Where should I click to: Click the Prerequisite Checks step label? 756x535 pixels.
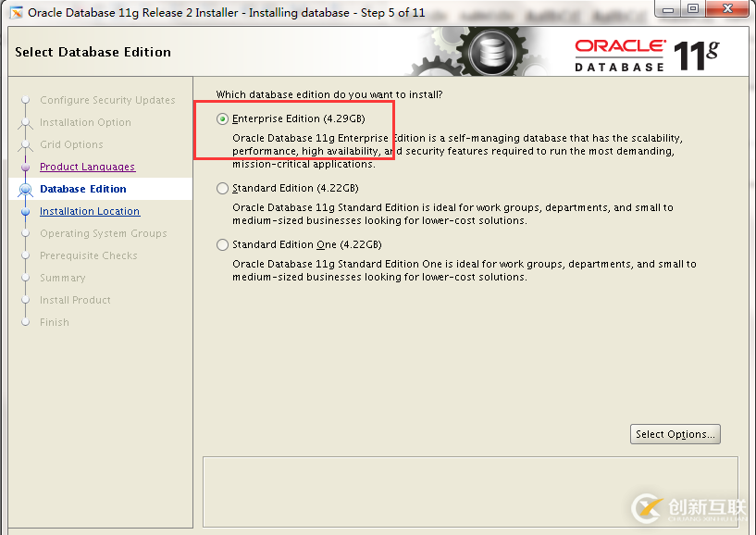[89, 255]
